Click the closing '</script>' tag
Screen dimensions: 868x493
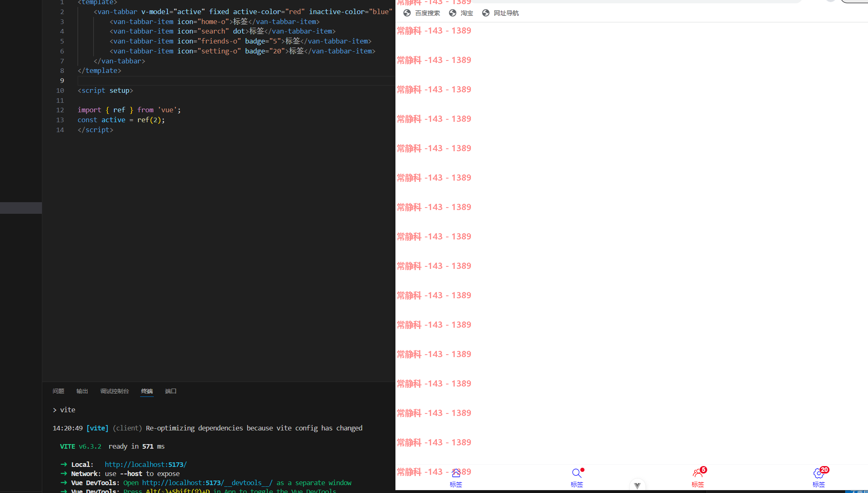95,130
